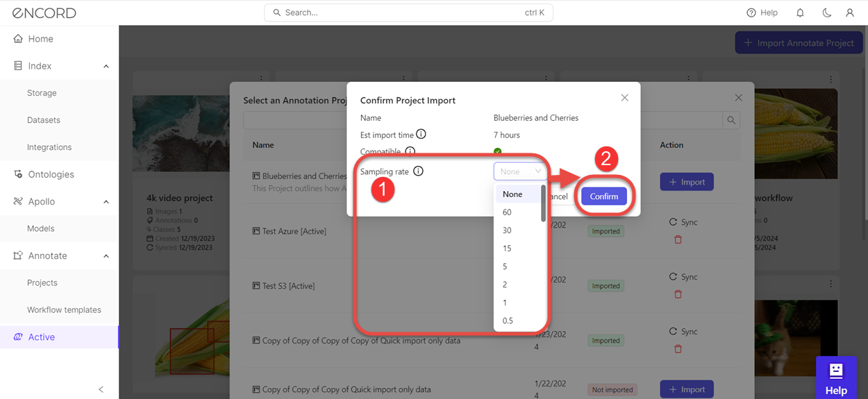Import the Blueberries and Cherries project
Viewport: 868px width, 399px height.
pyautogui.click(x=687, y=182)
